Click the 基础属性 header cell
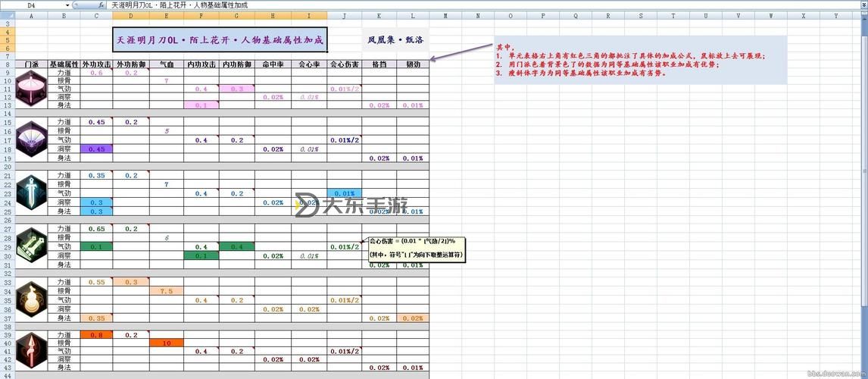This screenshot has height=379, width=868. tap(64, 64)
